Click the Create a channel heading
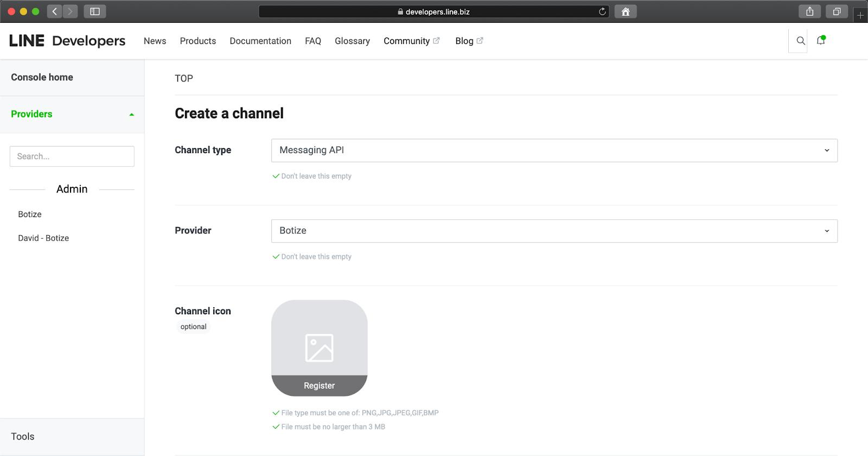Screen dimensions: 868x456 (x=229, y=113)
